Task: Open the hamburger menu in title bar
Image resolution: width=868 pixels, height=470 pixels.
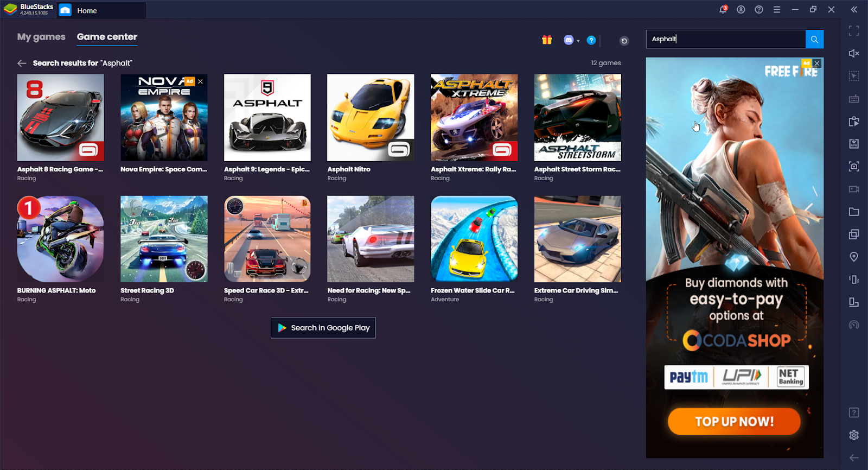Action: point(777,9)
